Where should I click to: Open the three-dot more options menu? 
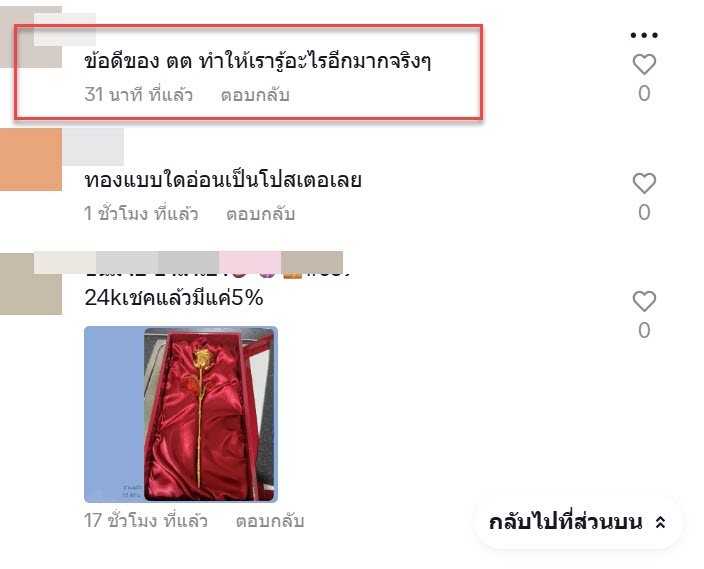644,35
